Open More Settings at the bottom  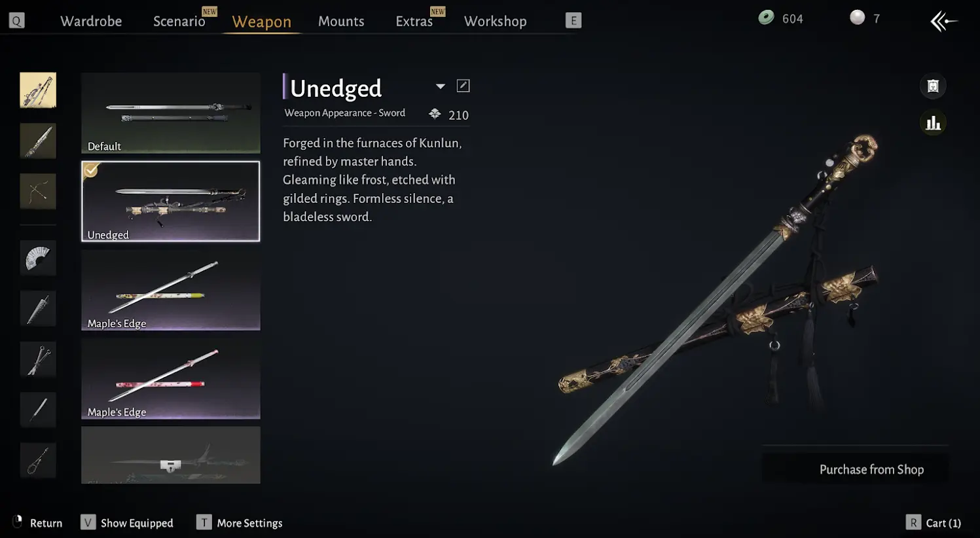tap(240, 522)
